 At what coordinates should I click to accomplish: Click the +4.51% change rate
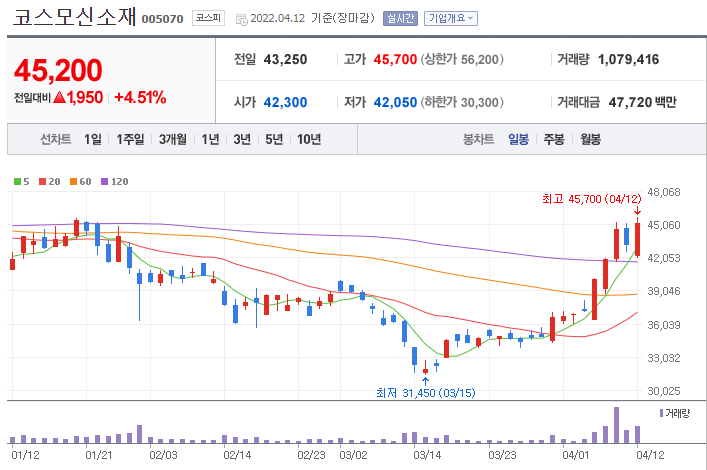click(140, 97)
